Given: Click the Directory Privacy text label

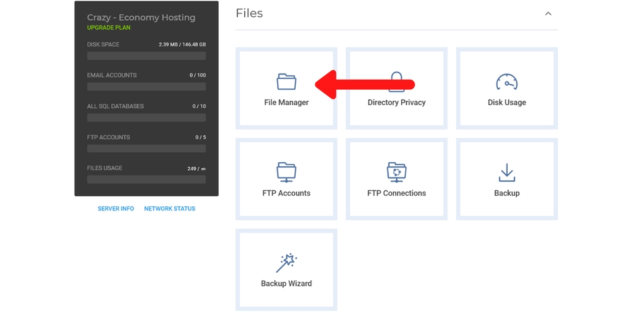Looking at the screenshot, I should pos(396,103).
